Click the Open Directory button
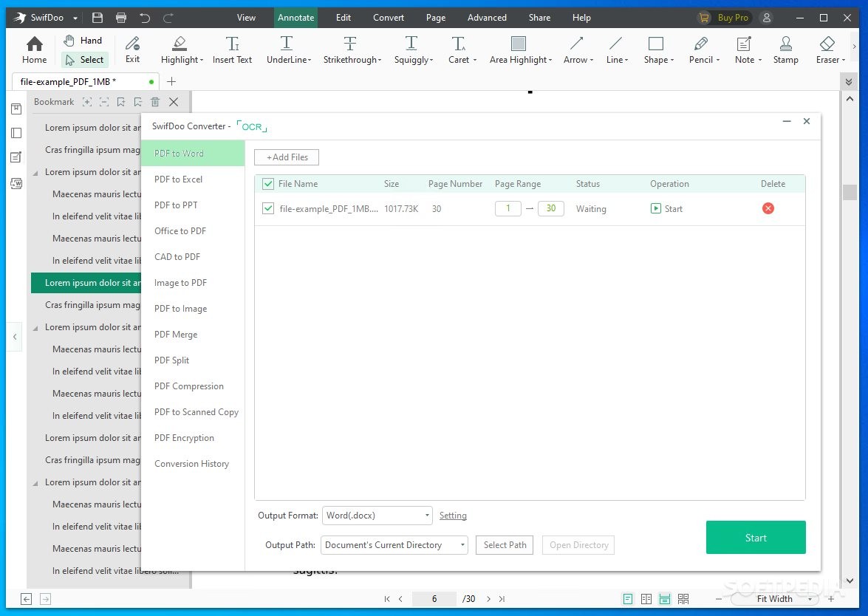This screenshot has width=868, height=616. pyautogui.click(x=578, y=545)
